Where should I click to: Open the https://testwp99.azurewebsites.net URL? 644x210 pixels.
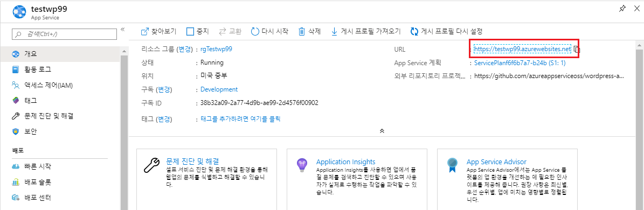click(x=522, y=49)
